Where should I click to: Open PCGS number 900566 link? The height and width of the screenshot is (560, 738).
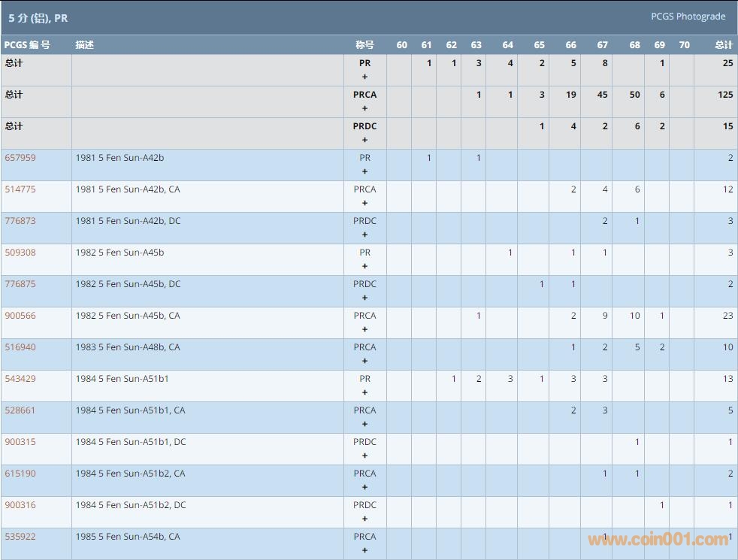click(x=20, y=316)
